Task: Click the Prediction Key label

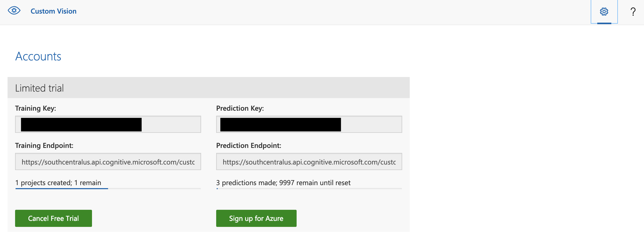Action: pyautogui.click(x=240, y=108)
